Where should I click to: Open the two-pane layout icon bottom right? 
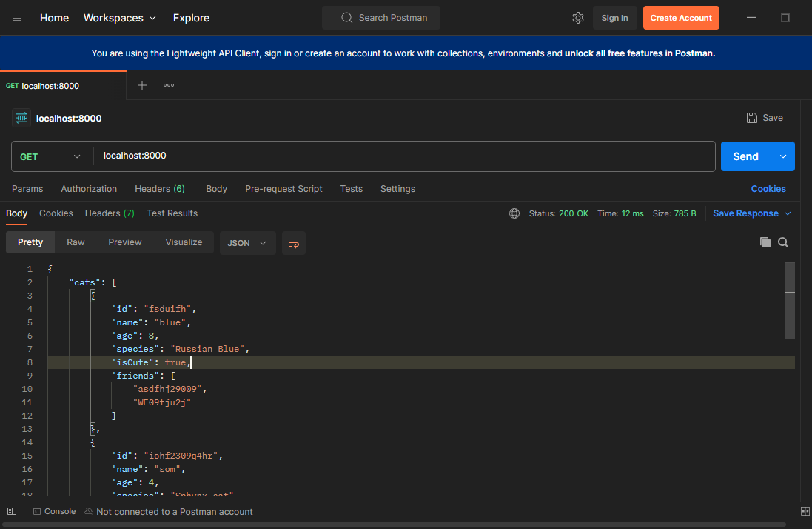pos(805,511)
